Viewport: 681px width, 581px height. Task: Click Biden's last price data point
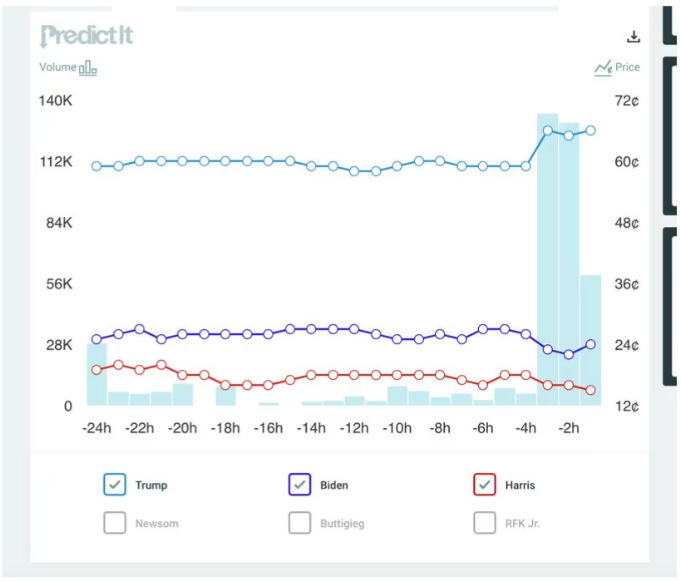(x=591, y=344)
